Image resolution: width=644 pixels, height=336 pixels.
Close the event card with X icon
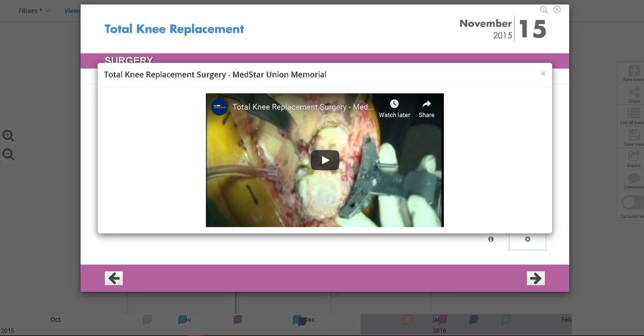point(557,10)
